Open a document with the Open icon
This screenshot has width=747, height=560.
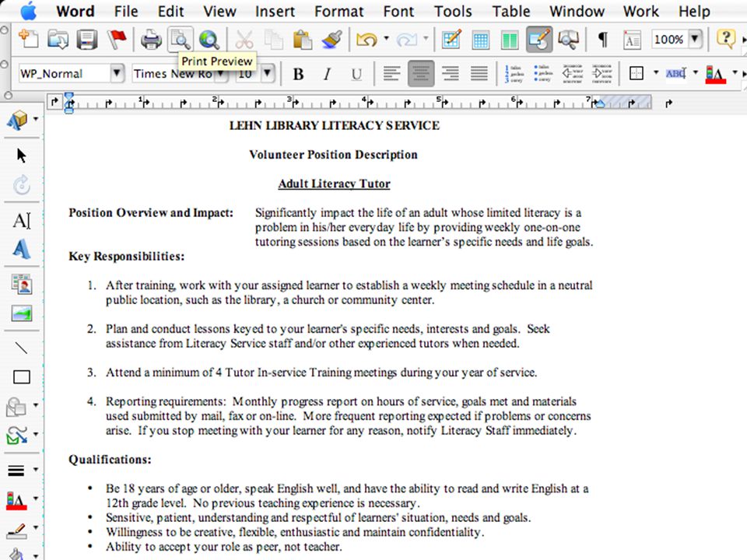point(58,39)
